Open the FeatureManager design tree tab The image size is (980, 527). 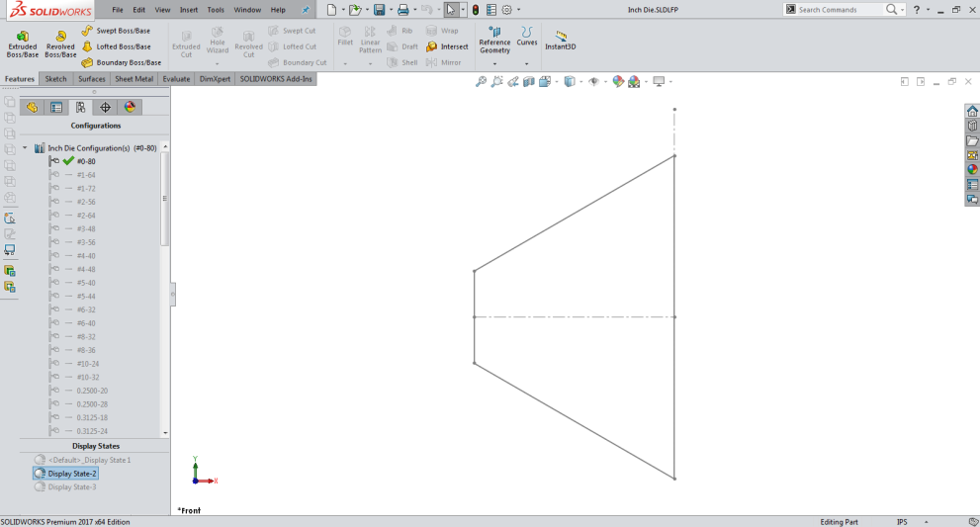(x=32, y=108)
